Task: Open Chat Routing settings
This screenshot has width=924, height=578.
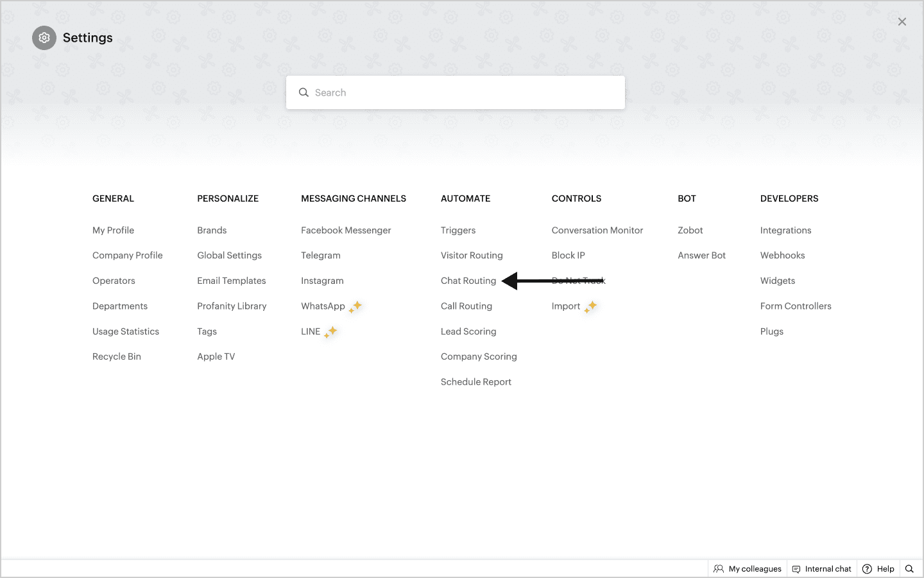Action: coord(468,281)
